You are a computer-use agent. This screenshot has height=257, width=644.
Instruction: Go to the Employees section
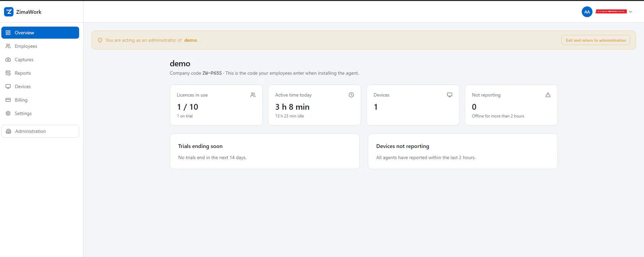pos(40,46)
